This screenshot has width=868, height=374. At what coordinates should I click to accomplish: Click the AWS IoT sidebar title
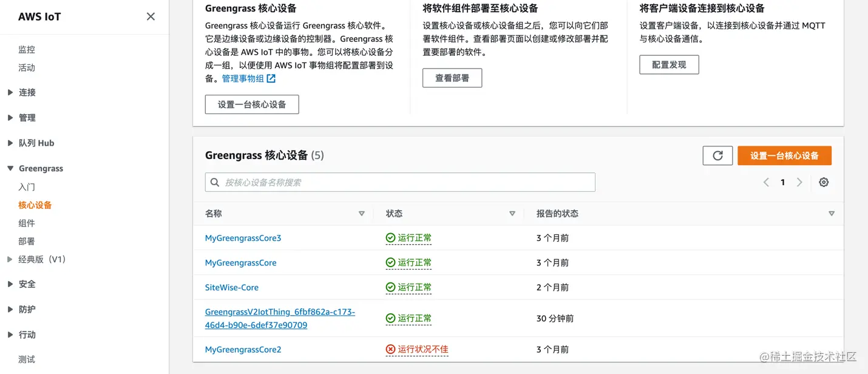[39, 16]
